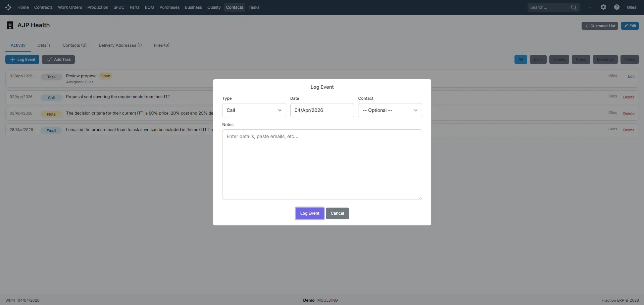Cancel the Log Event dialog
Viewport: 644px width, 305px height.
tap(337, 213)
